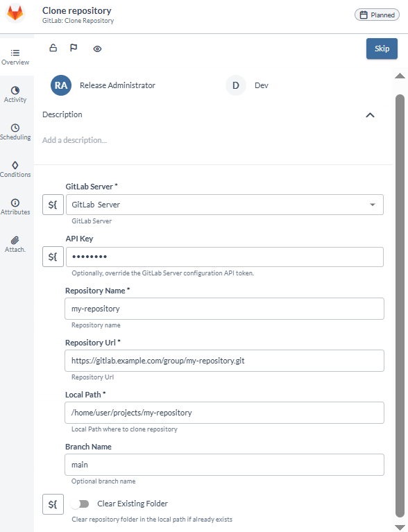Click the Repository Url field
This screenshot has height=532, width=408.
[x=224, y=361]
